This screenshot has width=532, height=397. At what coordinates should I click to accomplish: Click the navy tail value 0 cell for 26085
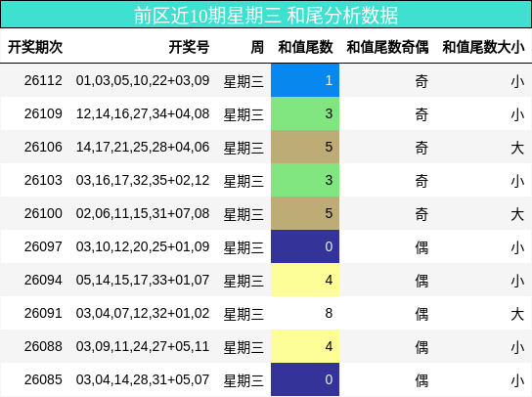point(305,379)
